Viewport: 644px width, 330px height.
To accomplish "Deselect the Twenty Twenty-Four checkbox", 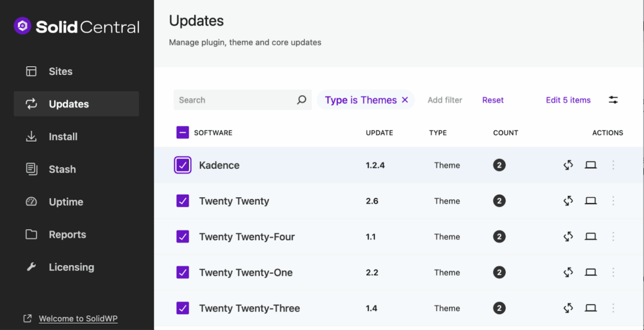I will tap(182, 237).
